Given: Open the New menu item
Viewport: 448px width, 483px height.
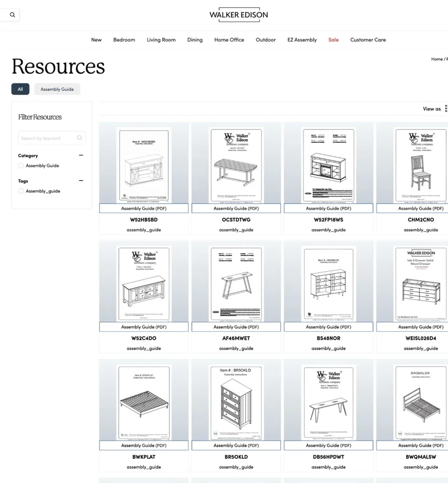Looking at the screenshot, I should (96, 40).
